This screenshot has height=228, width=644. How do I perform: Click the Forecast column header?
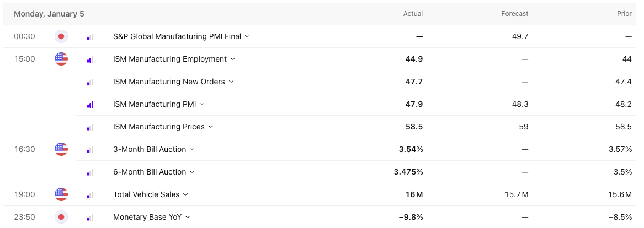tap(515, 14)
